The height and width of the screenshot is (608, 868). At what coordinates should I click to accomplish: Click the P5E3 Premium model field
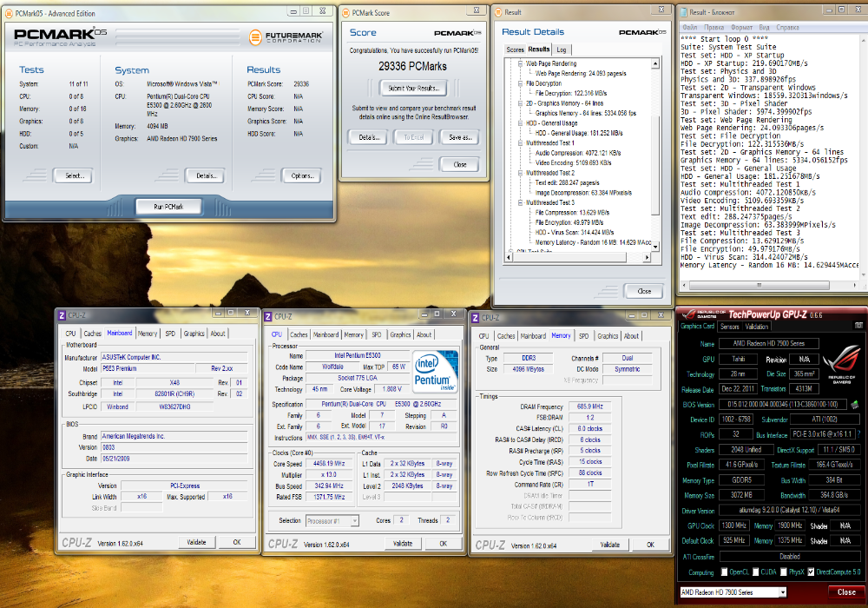pyautogui.click(x=148, y=368)
